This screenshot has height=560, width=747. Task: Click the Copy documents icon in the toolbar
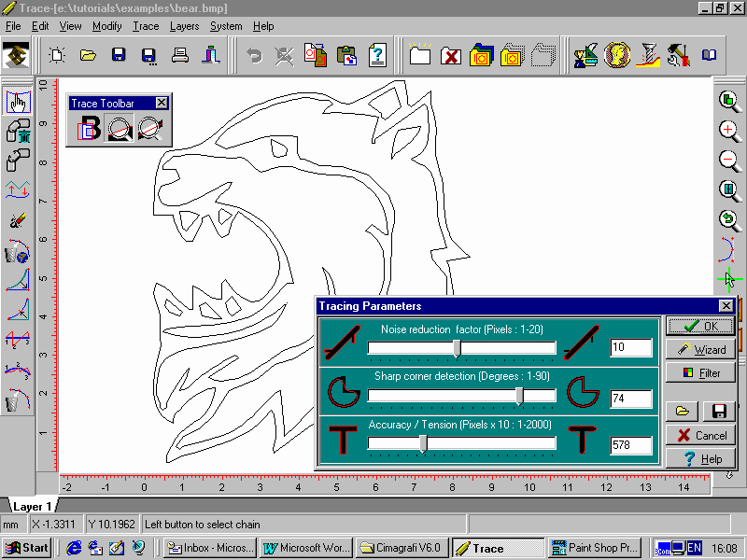pos(316,55)
